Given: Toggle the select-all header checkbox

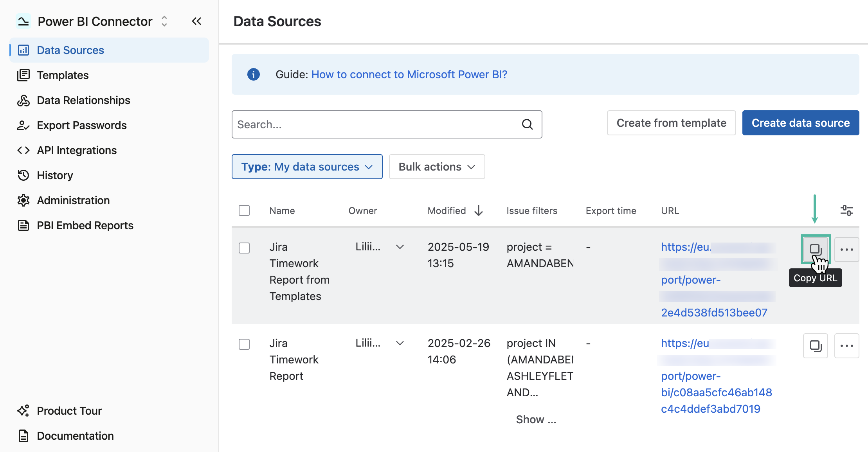Looking at the screenshot, I should click(x=244, y=210).
